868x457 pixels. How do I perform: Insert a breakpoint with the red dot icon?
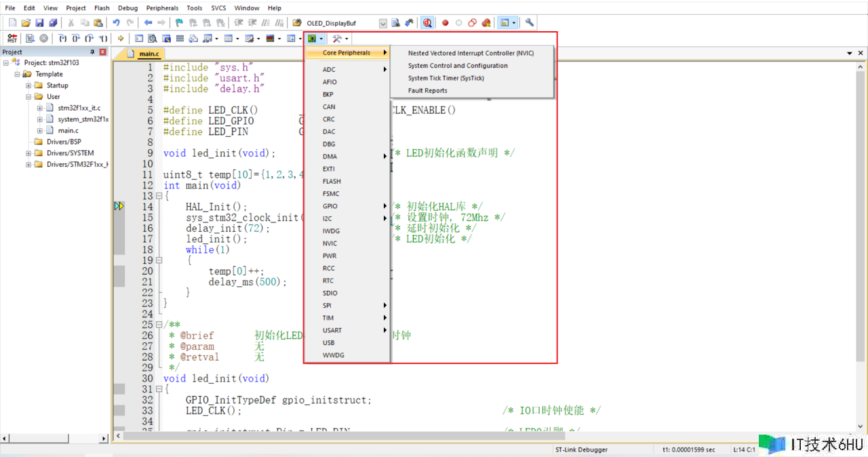(446, 23)
